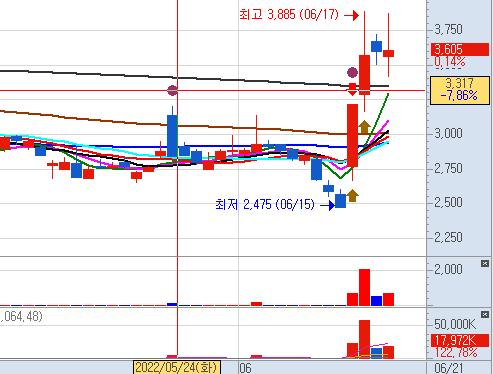The width and height of the screenshot is (493, 374).
Task: Click the 3,750 price axis label
Action: click(448, 30)
